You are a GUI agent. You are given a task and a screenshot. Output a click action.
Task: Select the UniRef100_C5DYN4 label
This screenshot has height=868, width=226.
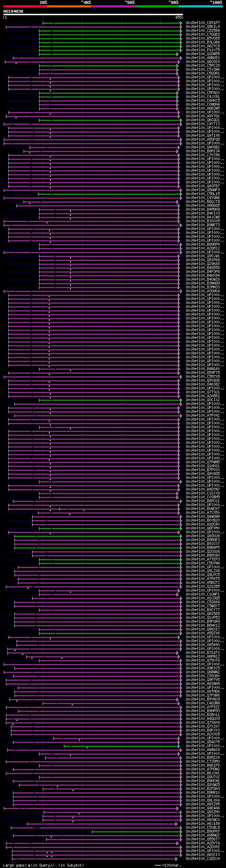coord(203,563)
